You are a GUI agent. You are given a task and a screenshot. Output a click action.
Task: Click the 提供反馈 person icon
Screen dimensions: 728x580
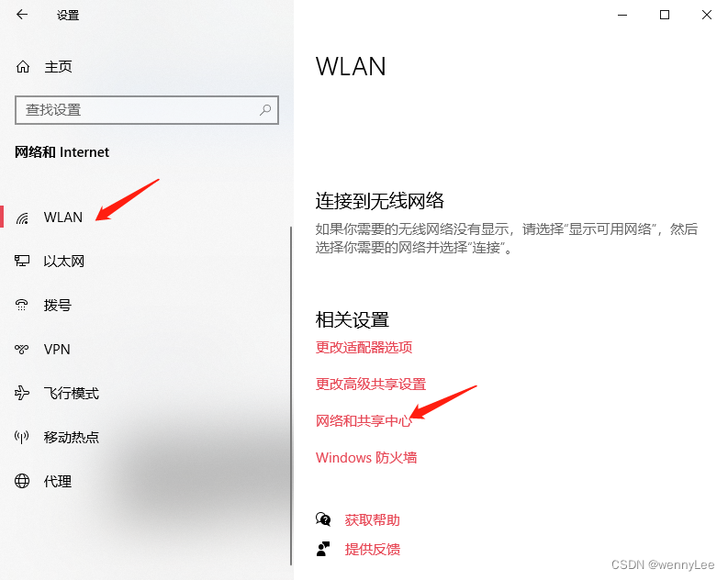pyautogui.click(x=323, y=549)
